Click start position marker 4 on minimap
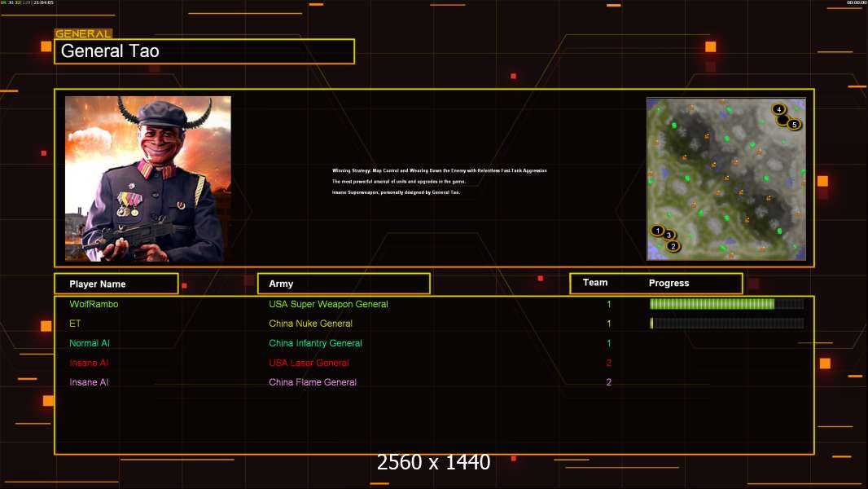The width and height of the screenshot is (868, 489). click(778, 109)
